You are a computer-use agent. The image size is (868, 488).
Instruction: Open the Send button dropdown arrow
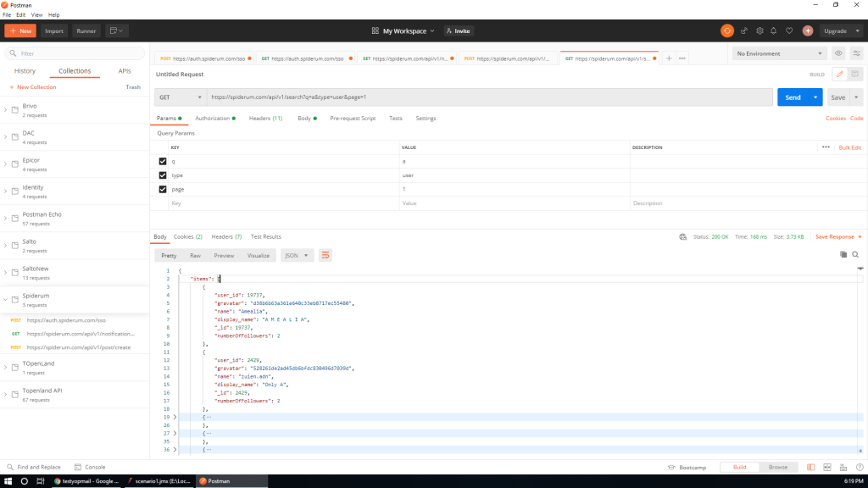click(815, 97)
